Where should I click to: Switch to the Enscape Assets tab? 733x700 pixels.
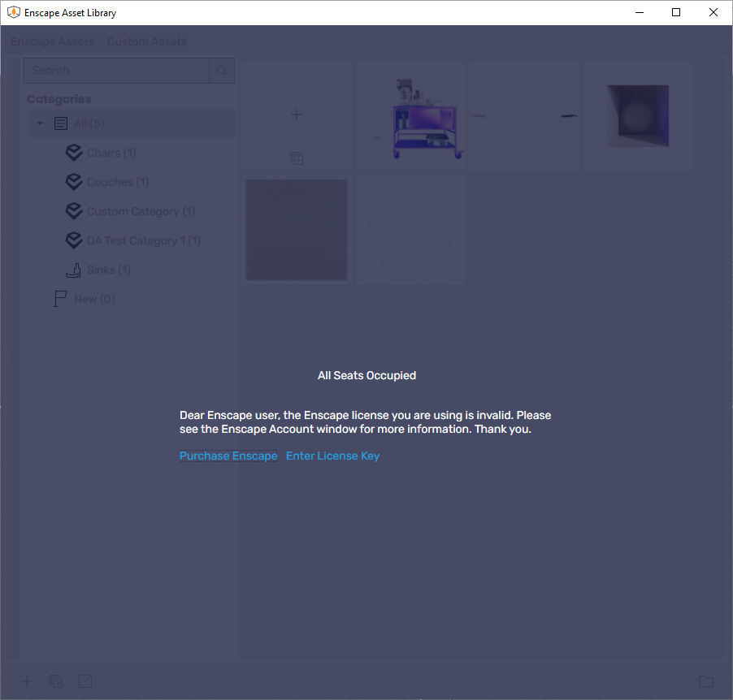(52, 41)
